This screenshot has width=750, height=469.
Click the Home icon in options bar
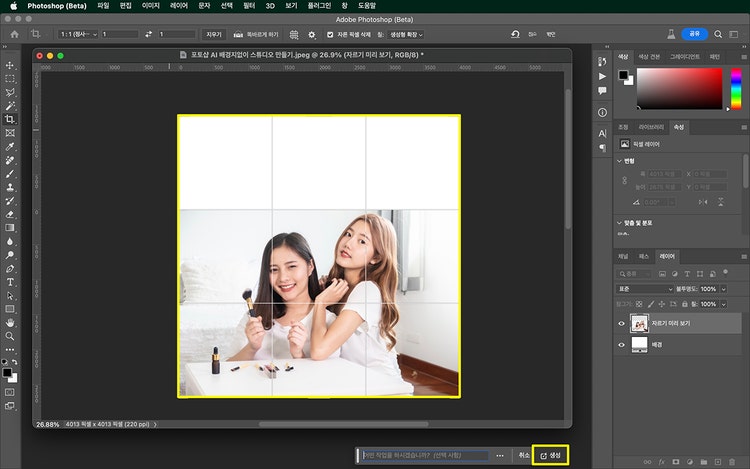tap(15, 34)
